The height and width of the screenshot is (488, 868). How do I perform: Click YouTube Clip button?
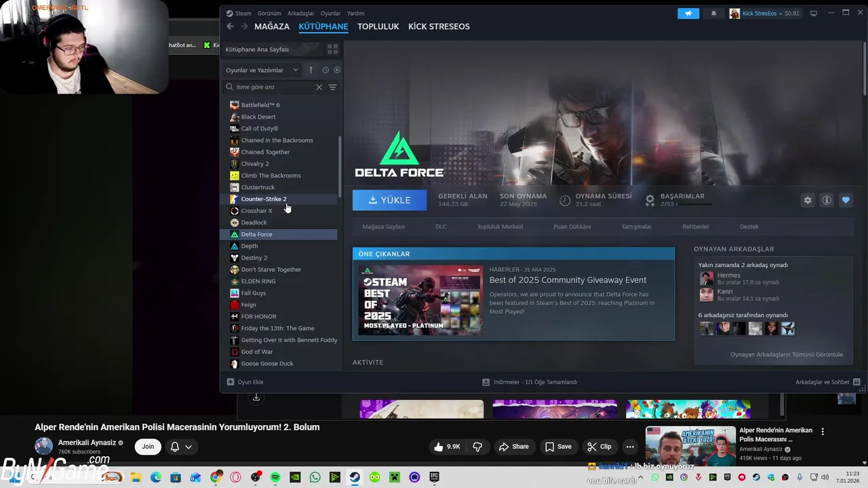599,447
